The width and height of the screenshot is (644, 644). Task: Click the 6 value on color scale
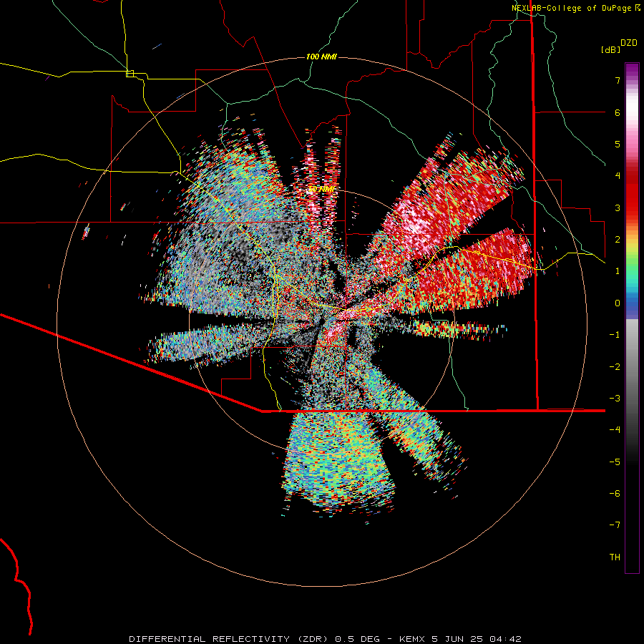(x=618, y=112)
